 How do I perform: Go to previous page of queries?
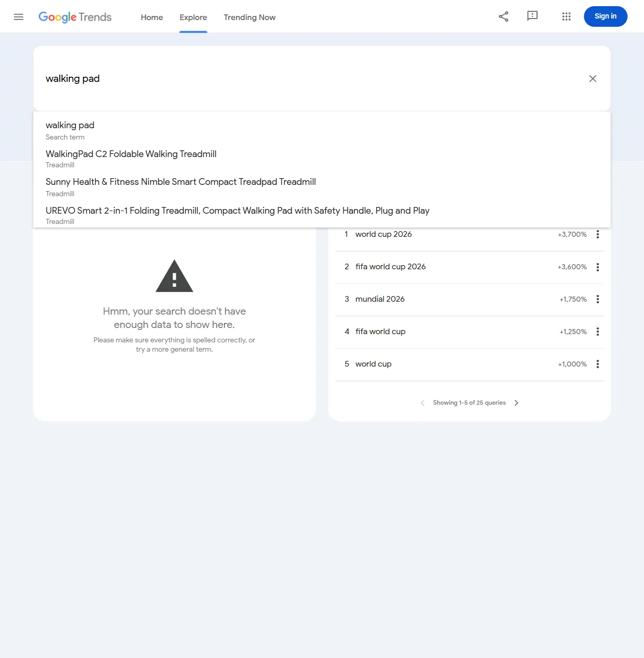pos(423,403)
